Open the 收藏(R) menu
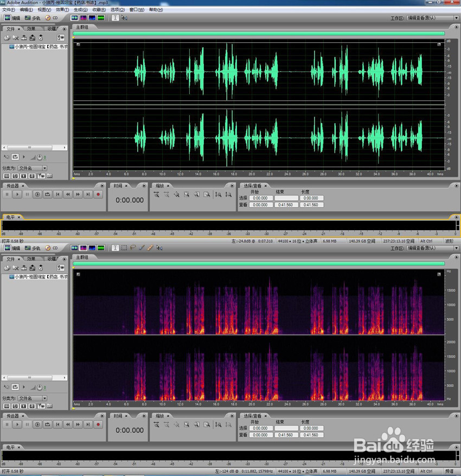The image size is (461, 476). pos(99,10)
